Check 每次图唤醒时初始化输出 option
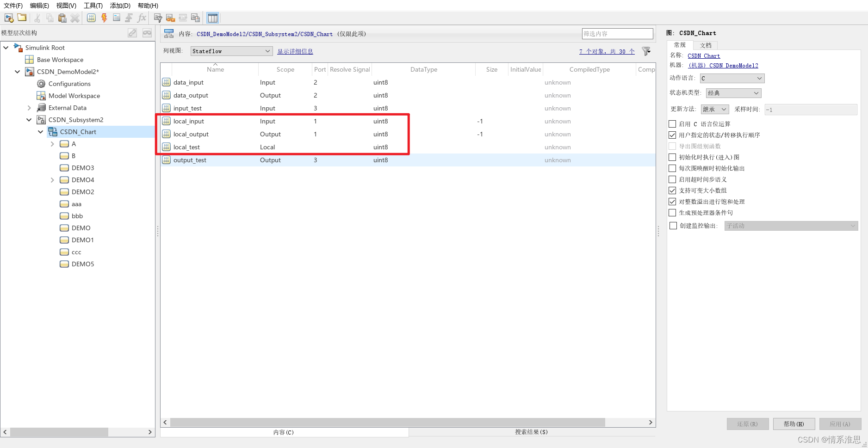 [x=672, y=168]
